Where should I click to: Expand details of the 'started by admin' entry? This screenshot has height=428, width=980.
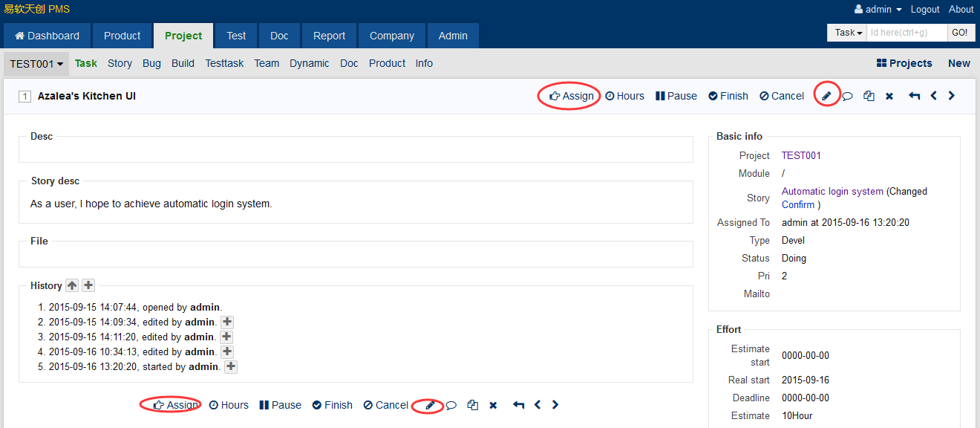pos(231,366)
